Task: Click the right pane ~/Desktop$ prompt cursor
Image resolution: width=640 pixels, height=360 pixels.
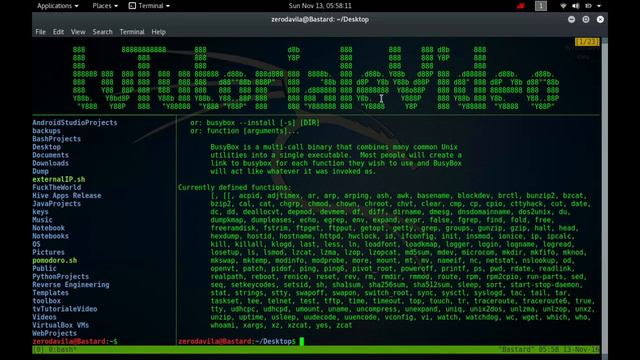Action: [x=302, y=341]
